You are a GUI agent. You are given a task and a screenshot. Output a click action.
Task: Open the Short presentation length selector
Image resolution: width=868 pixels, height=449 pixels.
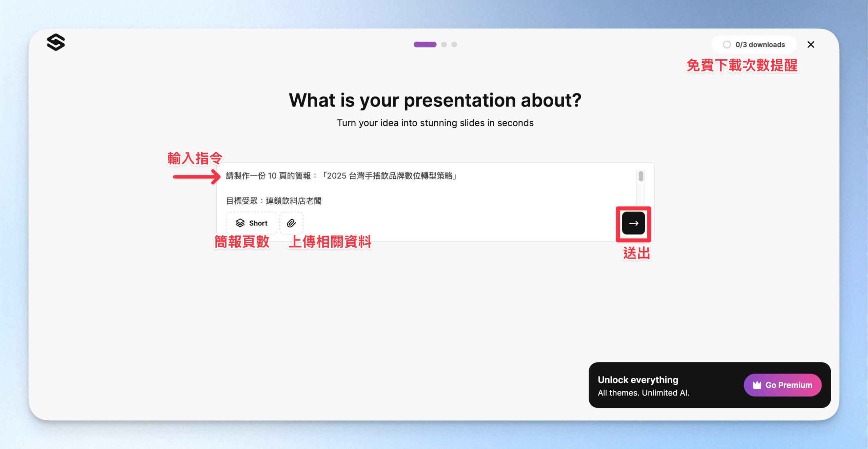click(252, 223)
